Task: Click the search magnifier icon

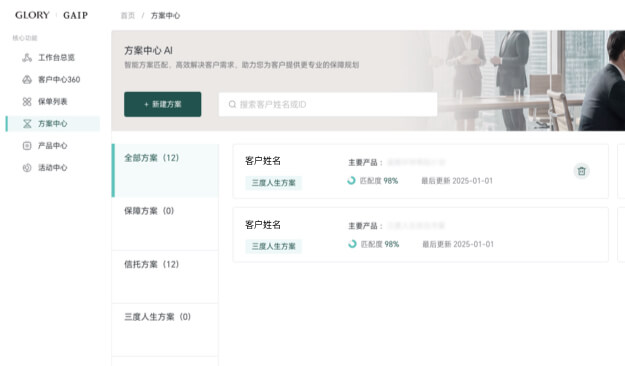Action: [x=232, y=104]
